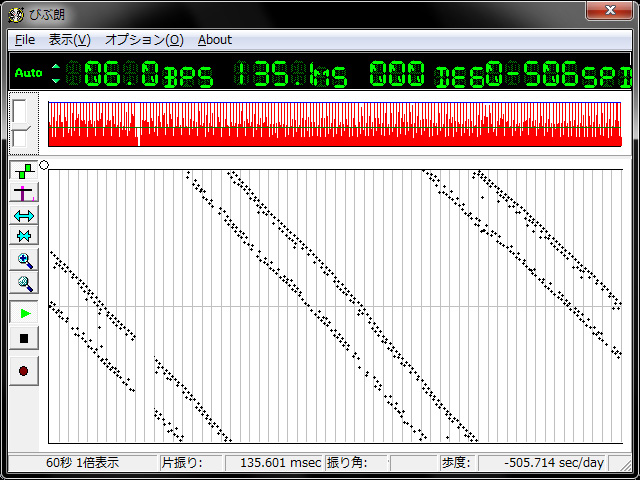Click the horizontal compress arrows icon

[x=24, y=236]
